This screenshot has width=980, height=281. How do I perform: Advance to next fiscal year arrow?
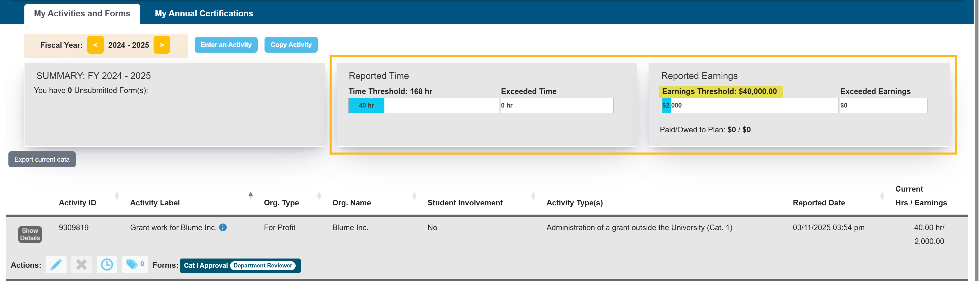click(162, 45)
